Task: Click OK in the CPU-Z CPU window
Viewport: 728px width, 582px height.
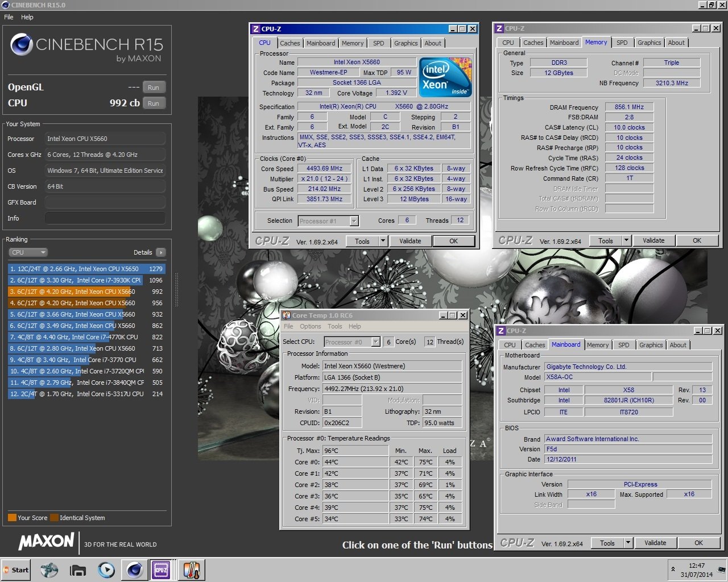Action: click(x=453, y=241)
